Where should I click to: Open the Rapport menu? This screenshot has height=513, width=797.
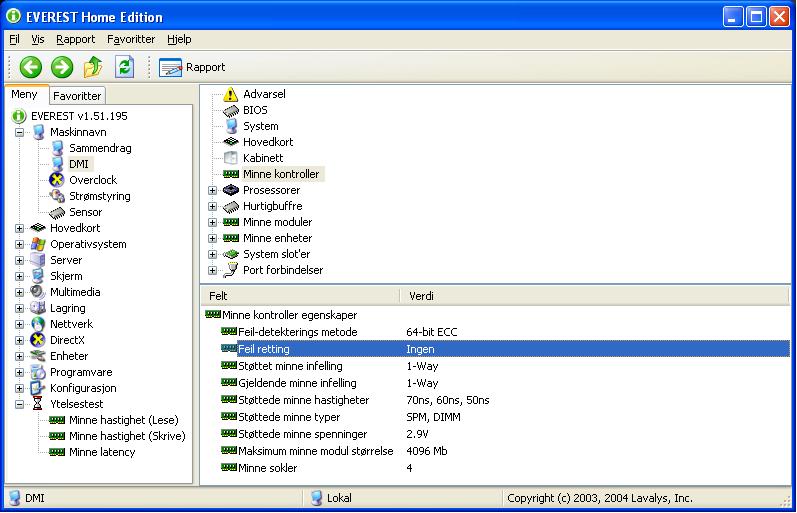coord(76,39)
